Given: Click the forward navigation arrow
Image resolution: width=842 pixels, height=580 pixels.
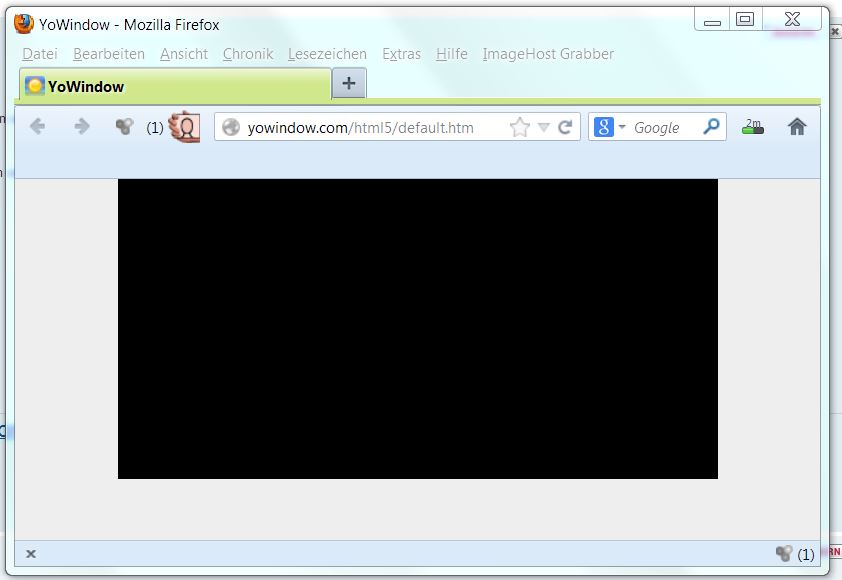Looking at the screenshot, I should coord(82,126).
